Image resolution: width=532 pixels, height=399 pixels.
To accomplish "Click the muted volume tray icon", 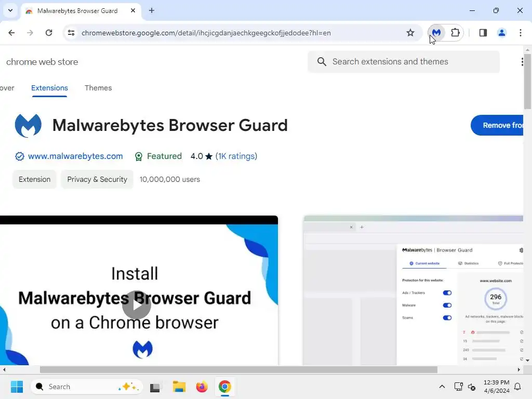I will tap(472, 387).
